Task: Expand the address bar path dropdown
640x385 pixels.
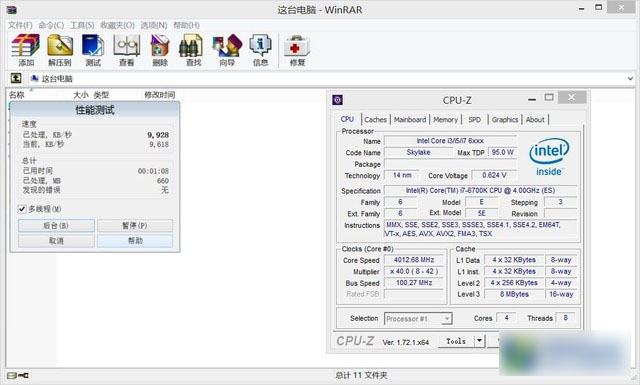Action: pos(630,78)
